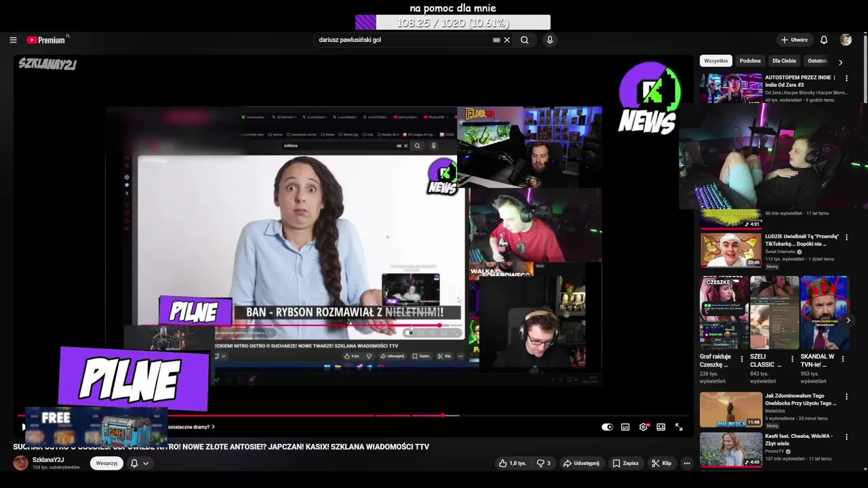Advance Shorts shelf with next arrow
The width and height of the screenshot is (868, 488).
pos(848,321)
